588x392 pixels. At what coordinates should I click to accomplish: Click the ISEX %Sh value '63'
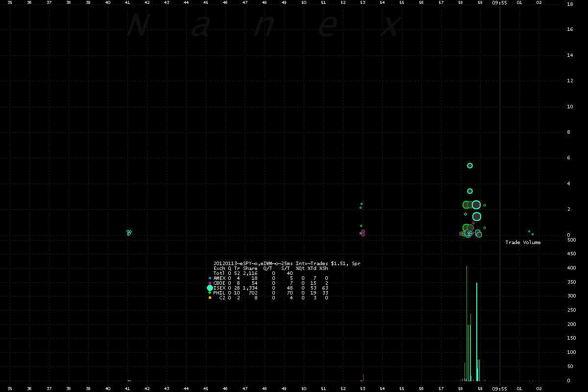[325, 288]
